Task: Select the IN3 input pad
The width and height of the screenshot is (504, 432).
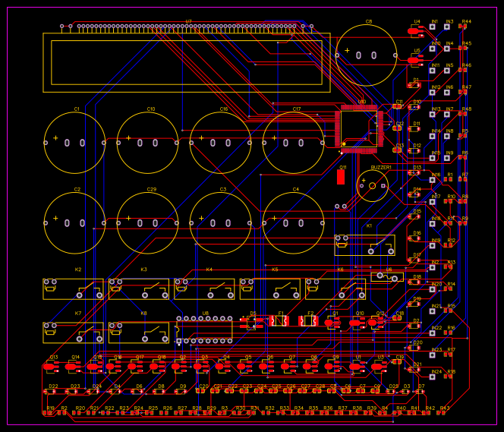Action: click(447, 27)
